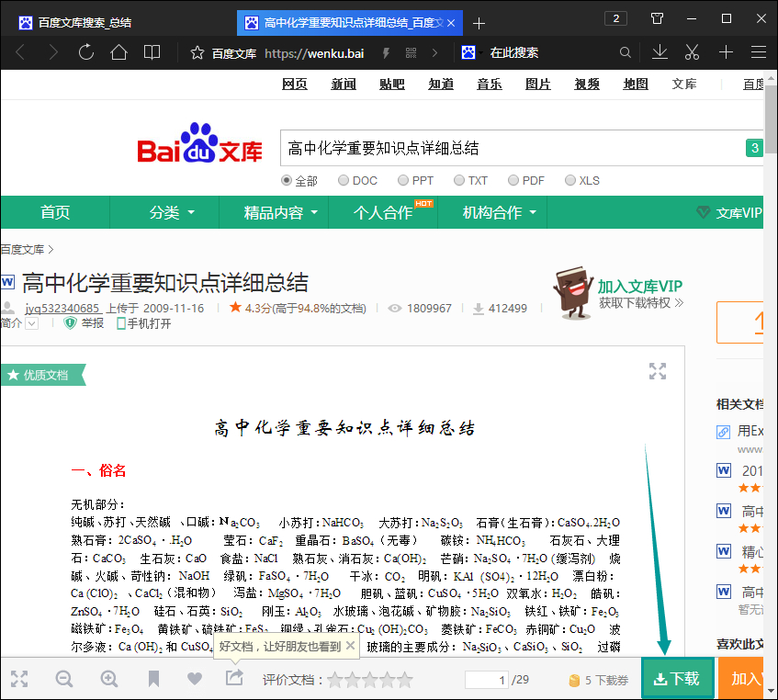Click the page number input field
778x700 pixels.
pyautogui.click(x=487, y=680)
